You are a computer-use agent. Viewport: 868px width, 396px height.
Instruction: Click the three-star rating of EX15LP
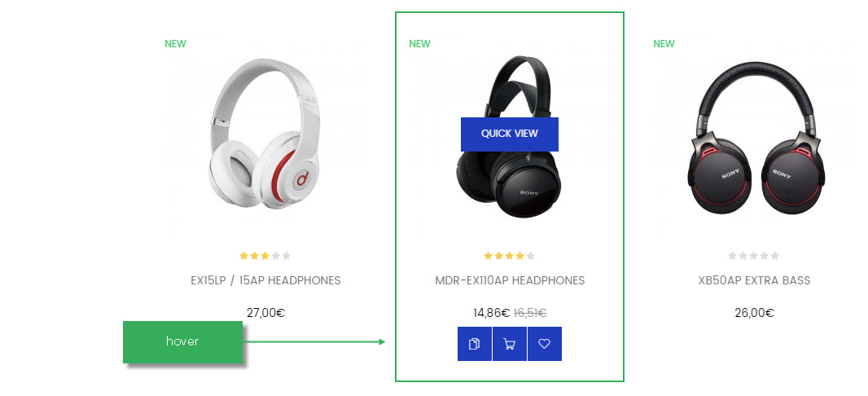tap(265, 256)
